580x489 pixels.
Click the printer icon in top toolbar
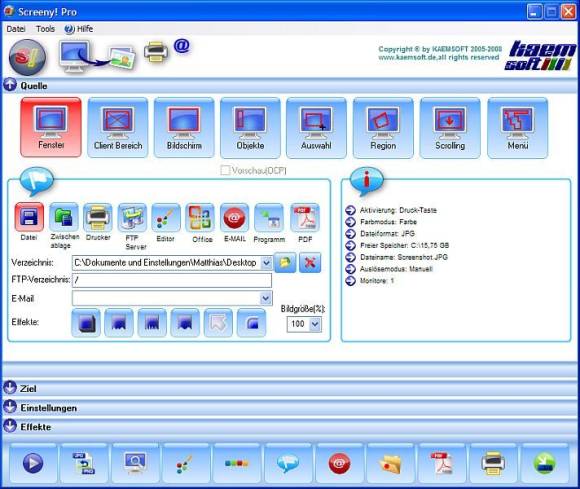pyautogui.click(x=156, y=52)
